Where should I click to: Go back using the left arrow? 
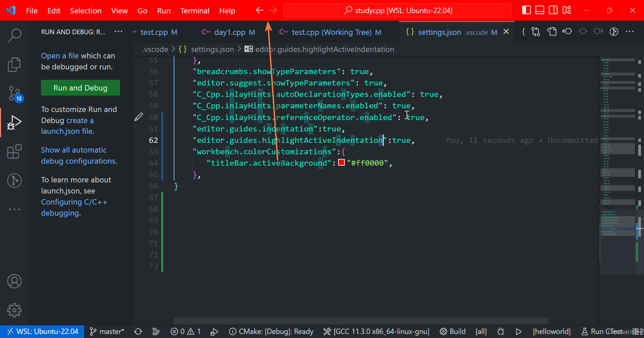pos(260,10)
